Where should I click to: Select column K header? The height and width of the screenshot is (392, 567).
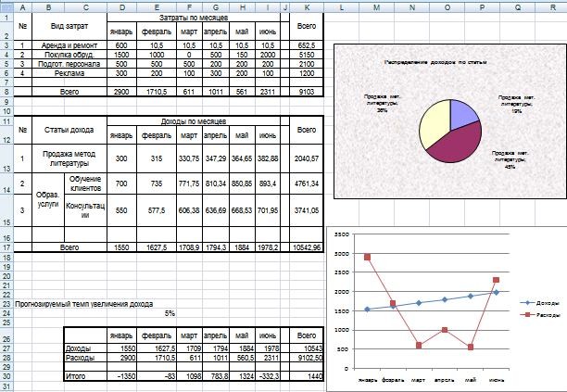307,7
